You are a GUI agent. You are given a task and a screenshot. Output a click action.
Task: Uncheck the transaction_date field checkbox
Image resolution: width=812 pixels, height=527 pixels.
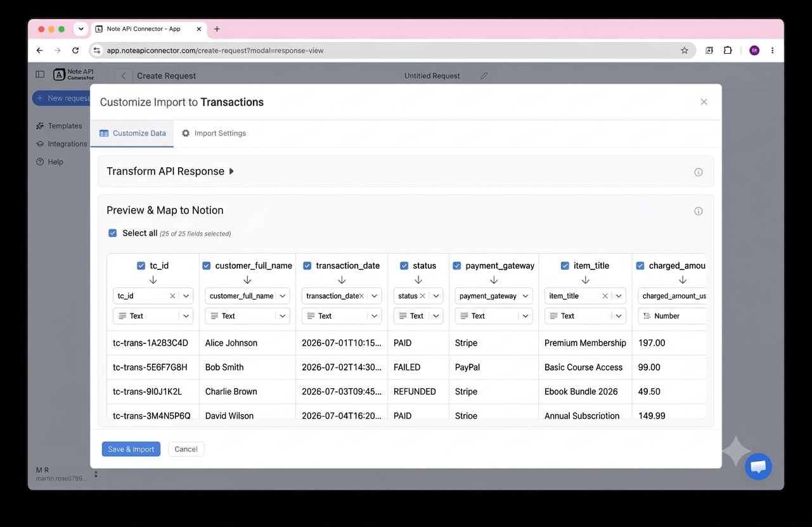(307, 266)
